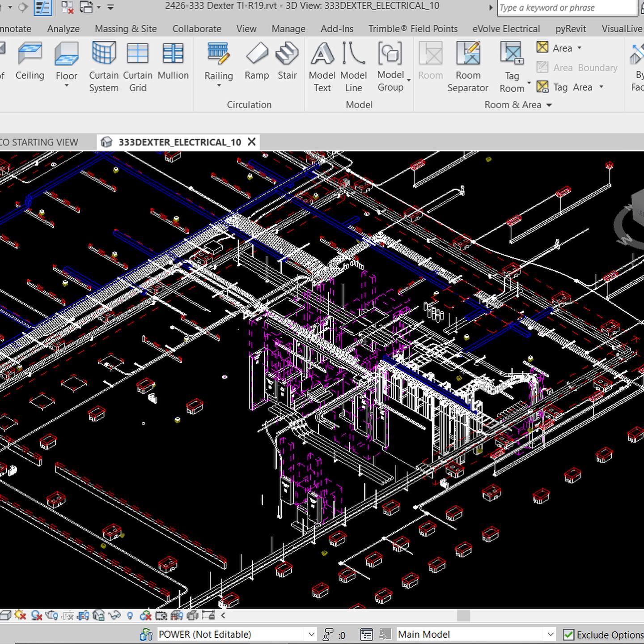Viewport: 644px width, 644px height.
Task: Select the Curtain Grid tool
Action: [x=138, y=67]
